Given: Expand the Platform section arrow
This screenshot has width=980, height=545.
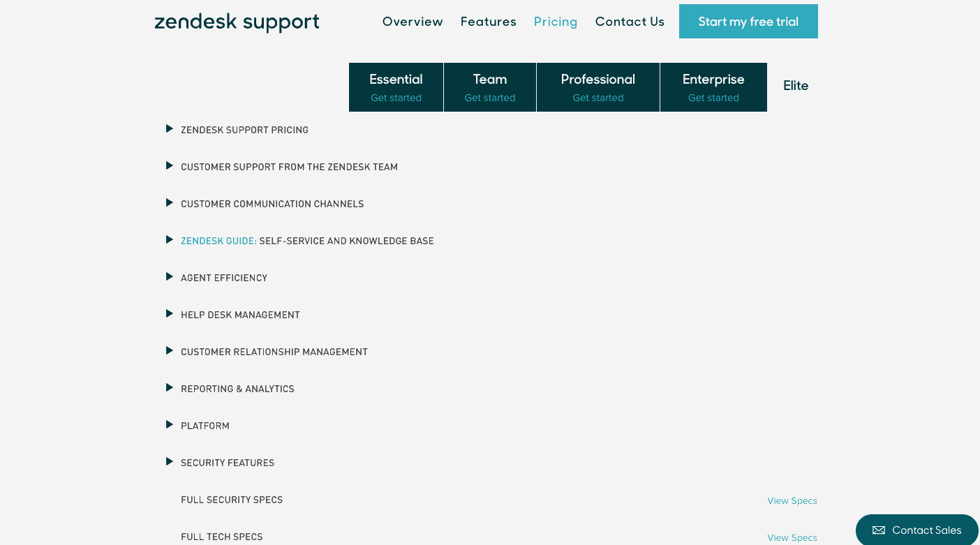Looking at the screenshot, I should coord(169,425).
